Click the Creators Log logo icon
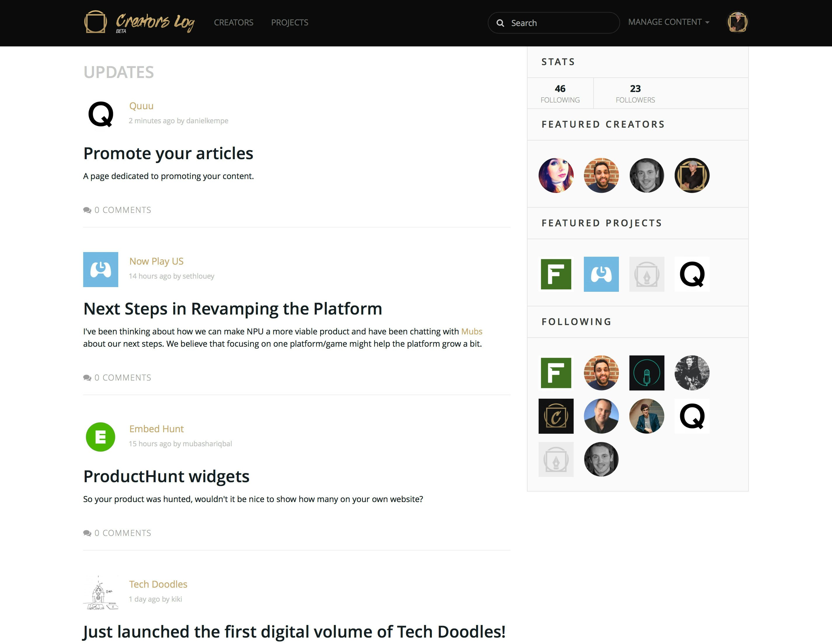 pos(96,22)
